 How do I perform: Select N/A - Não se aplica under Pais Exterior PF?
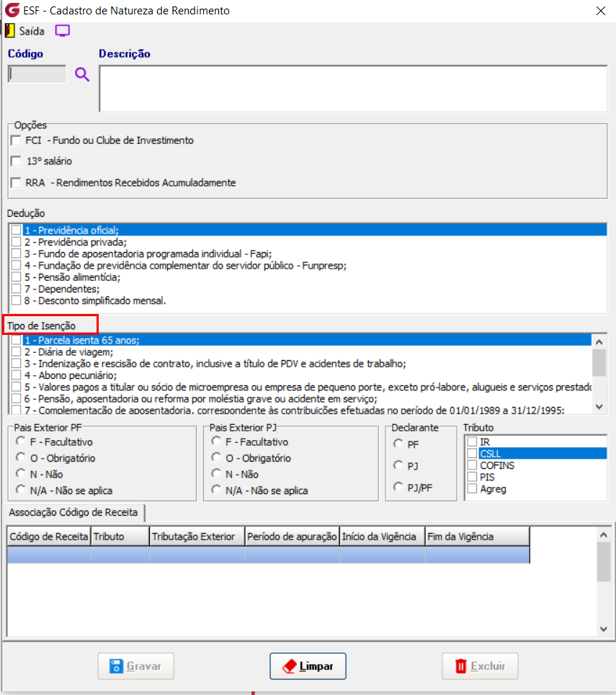20,490
